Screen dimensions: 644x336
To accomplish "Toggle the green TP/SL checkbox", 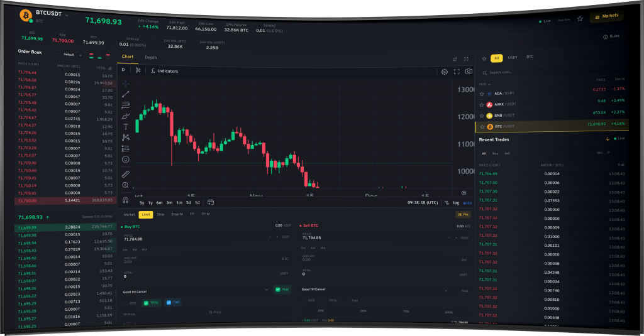I will (x=147, y=302).
